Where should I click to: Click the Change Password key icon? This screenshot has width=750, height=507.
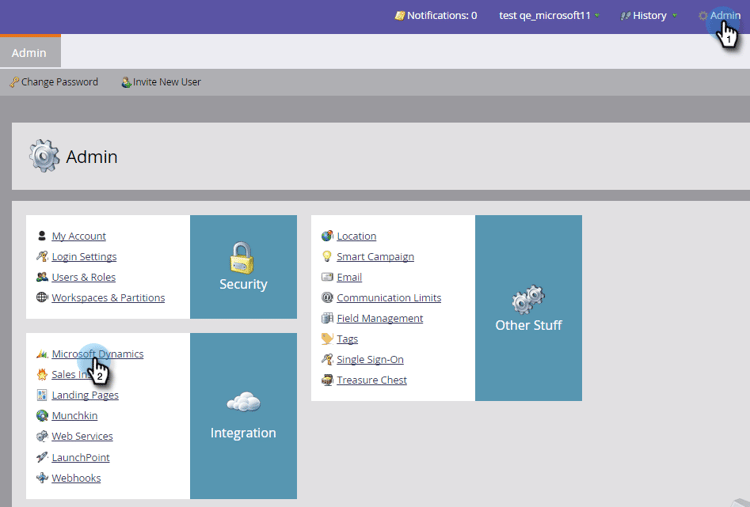pyautogui.click(x=14, y=82)
